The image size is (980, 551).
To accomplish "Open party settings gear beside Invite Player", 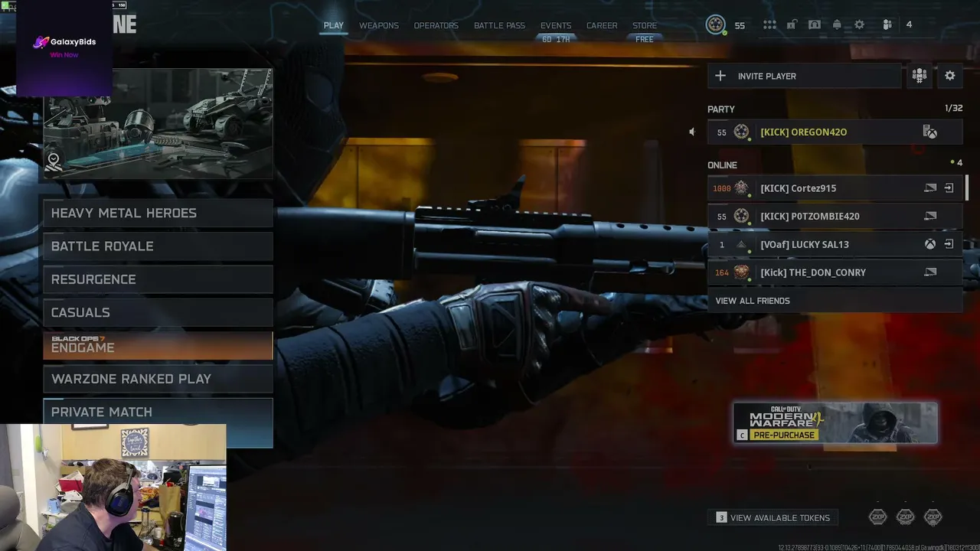I will coord(950,76).
